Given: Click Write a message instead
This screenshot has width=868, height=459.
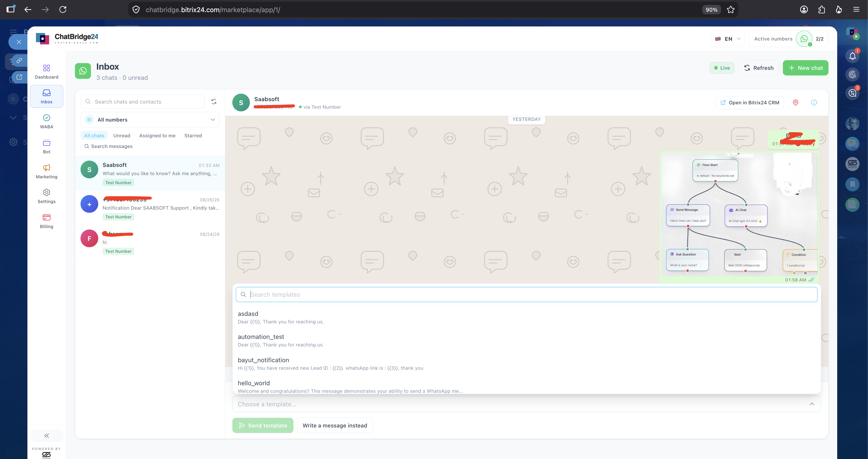Looking at the screenshot, I should (335, 425).
